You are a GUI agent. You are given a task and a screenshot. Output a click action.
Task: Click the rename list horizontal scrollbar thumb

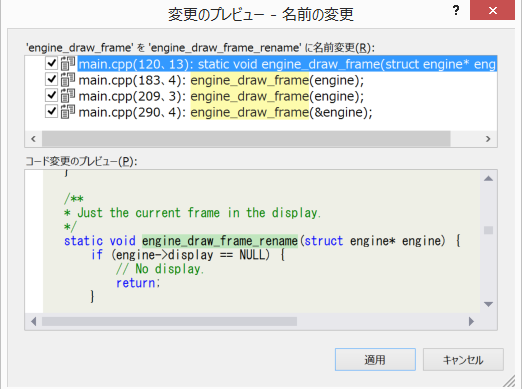(246, 139)
